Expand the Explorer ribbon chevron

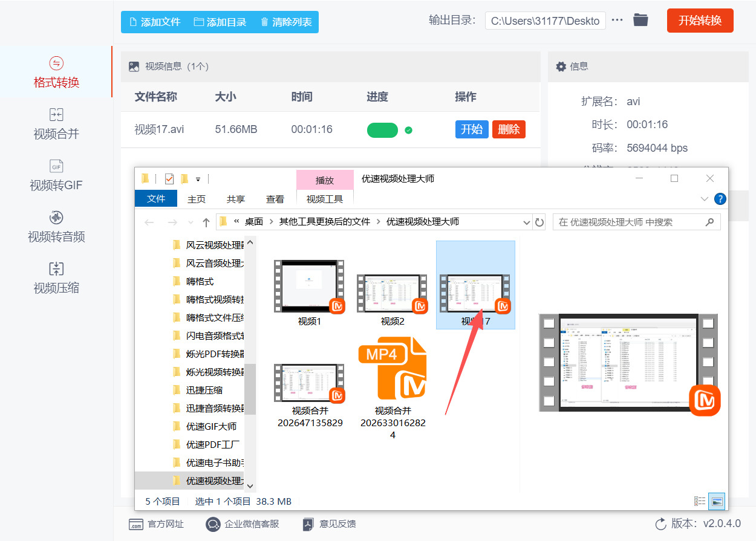(x=705, y=199)
